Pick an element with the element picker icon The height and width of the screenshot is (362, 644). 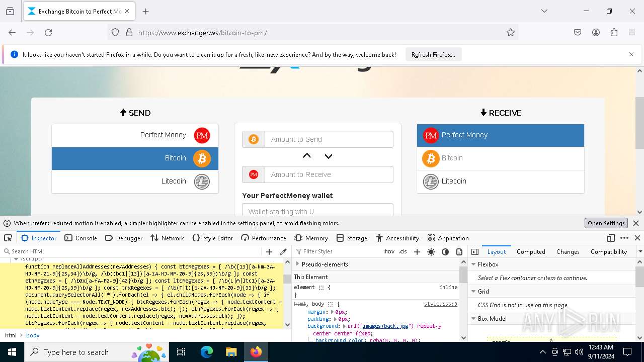8,238
